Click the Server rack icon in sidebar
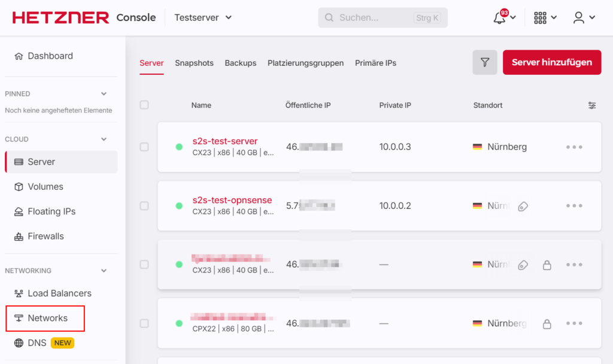Image resolution: width=613 pixels, height=364 pixels. pyautogui.click(x=19, y=162)
